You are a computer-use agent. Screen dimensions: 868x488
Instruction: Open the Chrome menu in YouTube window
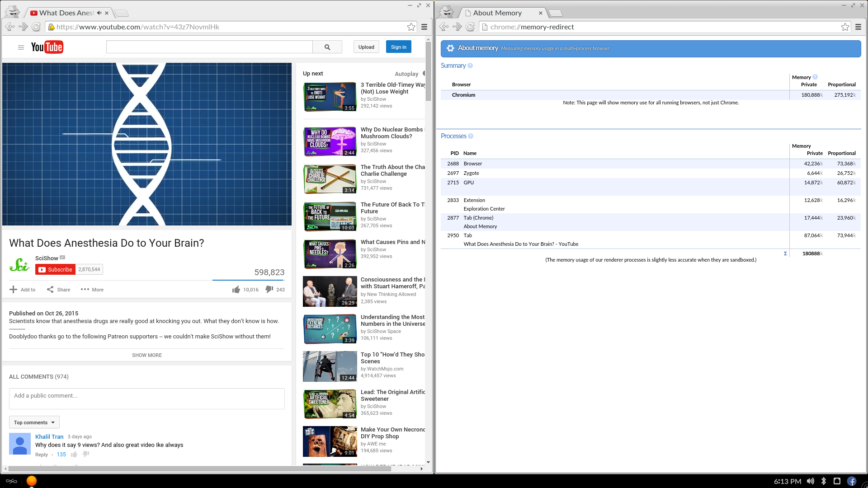pos(424,27)
